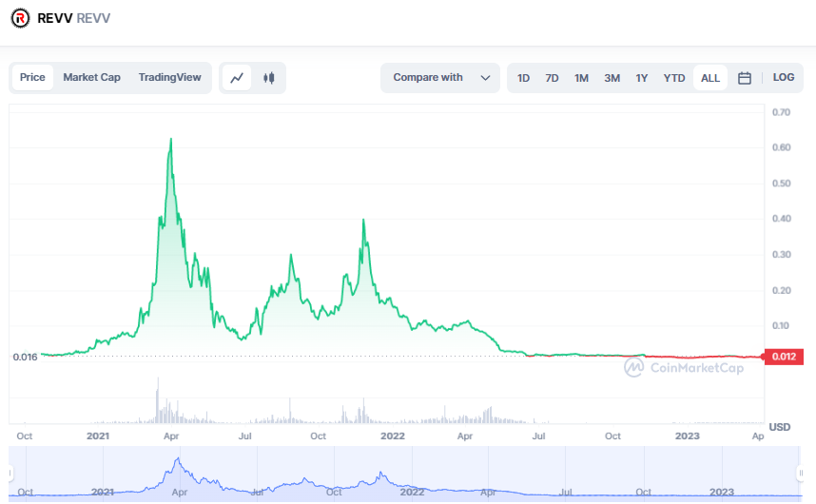Select the 1D time range
Viewport: 816px width, 504px height.
click(523, 78)
